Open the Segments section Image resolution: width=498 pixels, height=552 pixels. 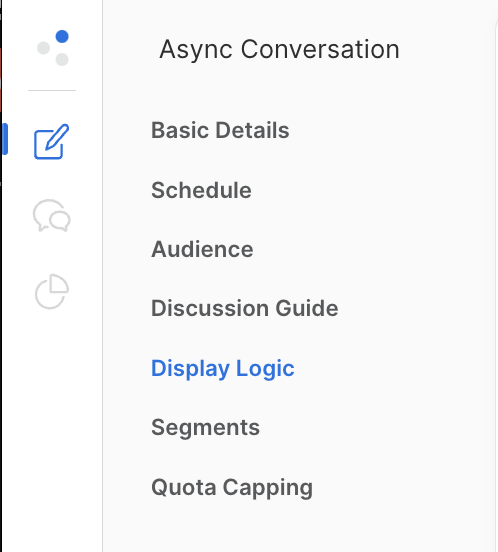(205, 428)
